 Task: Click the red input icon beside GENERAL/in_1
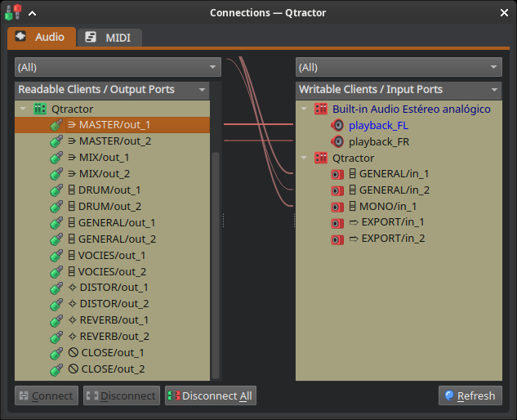(337, 174)
